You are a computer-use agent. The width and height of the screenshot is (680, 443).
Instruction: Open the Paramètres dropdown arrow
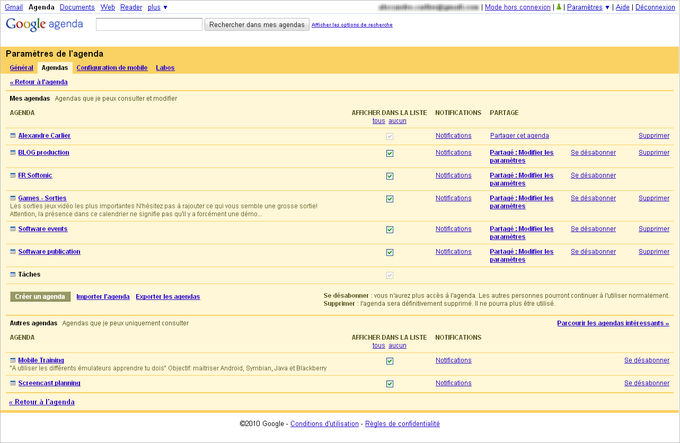(607, 7)
